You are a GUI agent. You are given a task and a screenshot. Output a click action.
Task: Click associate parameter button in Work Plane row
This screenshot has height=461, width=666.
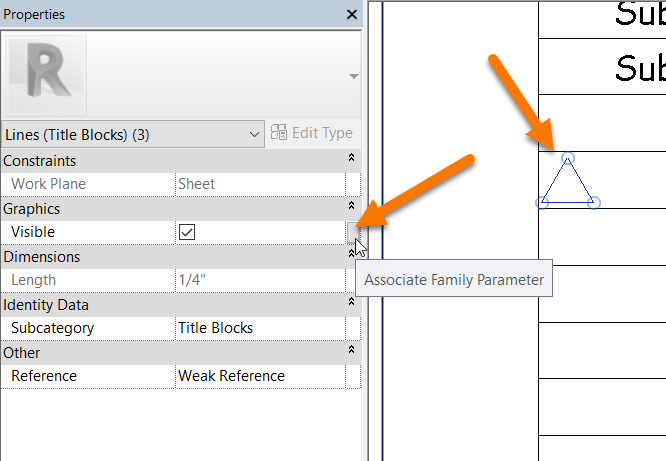click(353, 184)
